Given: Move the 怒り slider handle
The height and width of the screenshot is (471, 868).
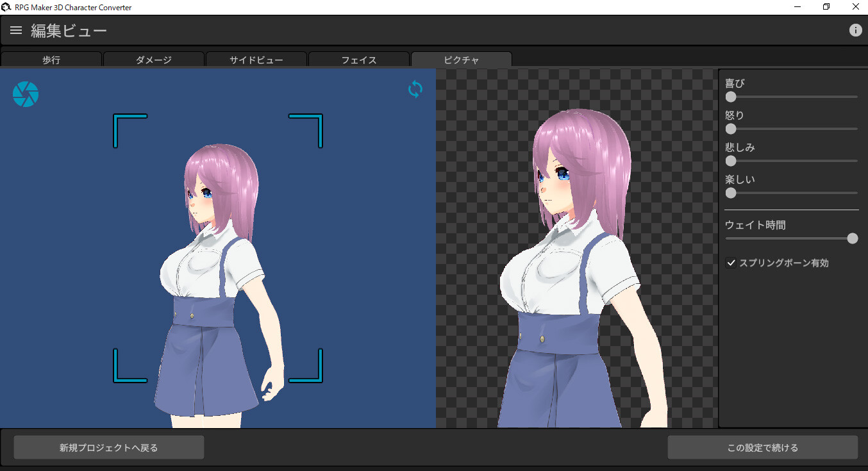Looking at the screenshot, I should coord(730,128).
